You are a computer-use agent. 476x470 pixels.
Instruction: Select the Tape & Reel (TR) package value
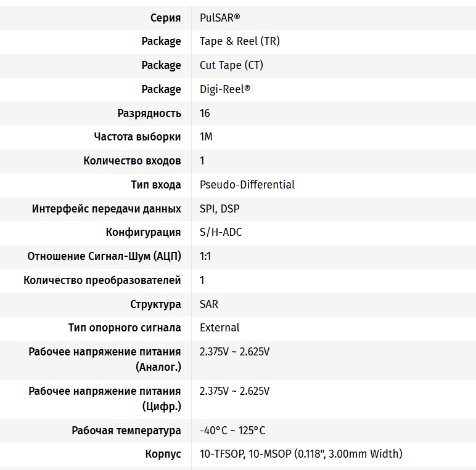[240, 41]
